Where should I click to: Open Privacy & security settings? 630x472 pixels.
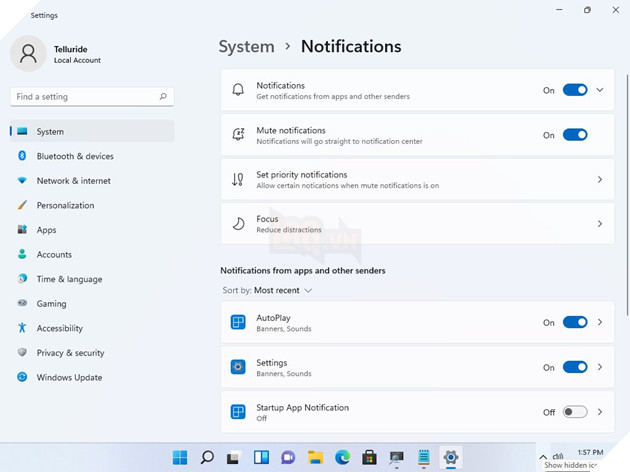(x=92, y=353)
